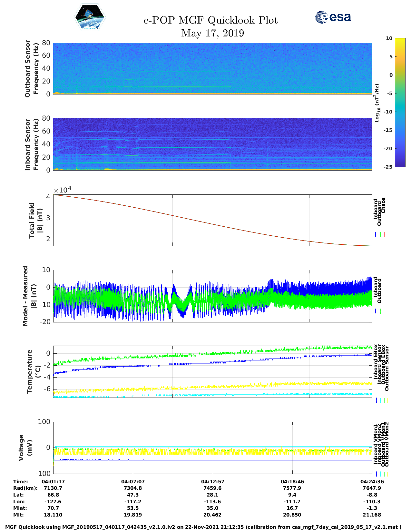Click the blue Inboard VMon1 voltage legend marker

[377, 474]
